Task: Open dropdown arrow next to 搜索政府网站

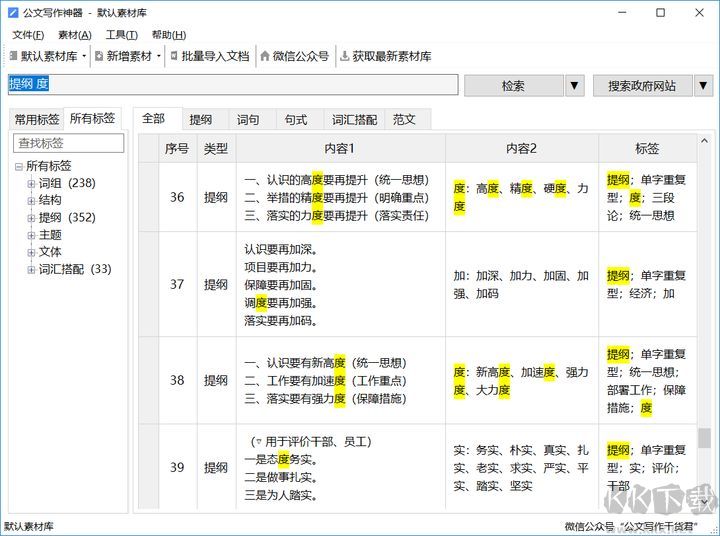Action: pos(703,85)
